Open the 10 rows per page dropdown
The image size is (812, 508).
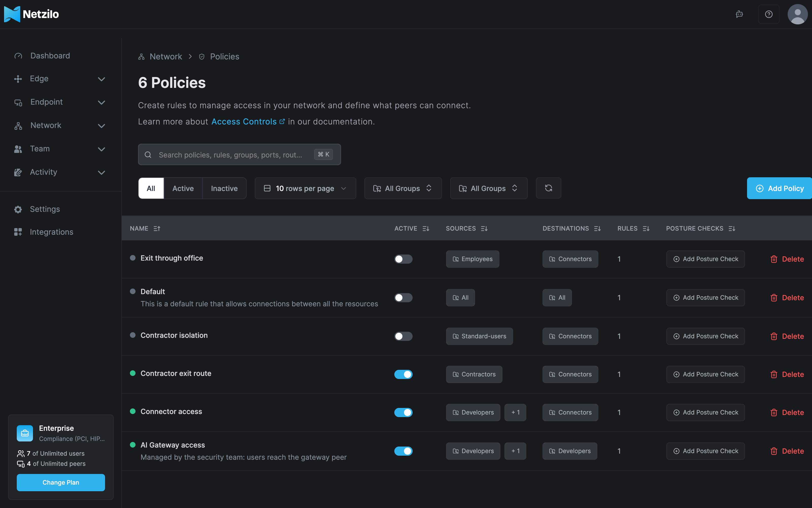[x=305, y=188]
